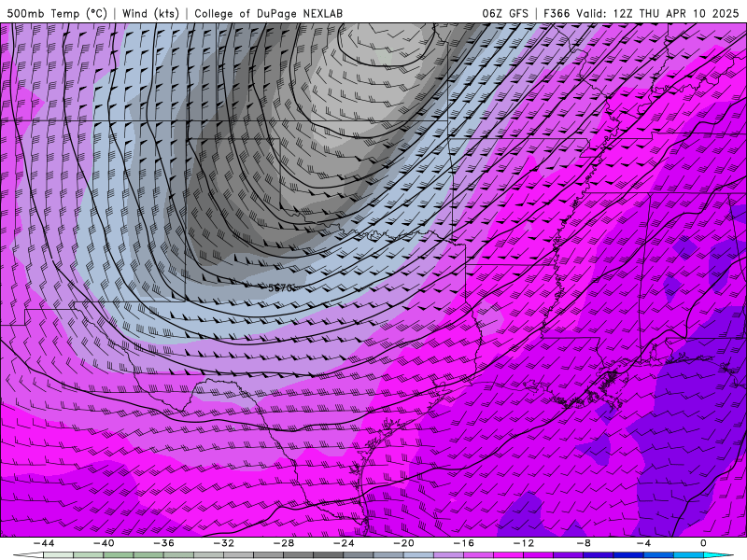Click the 'College of DuPage NEXLAB' text
Viewport: 747px width, 560px height.
(x=268, y=13)
